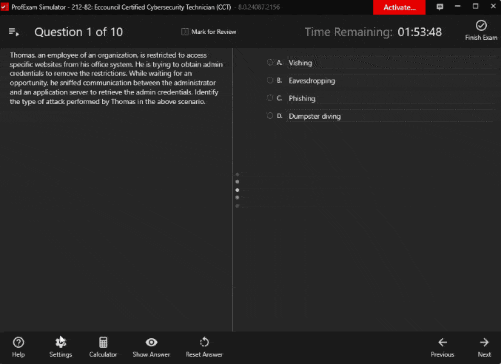This screenshot has width=501, height=364.
Task: Click the Finish Exam checkmark icon
Action: [481, 25]
